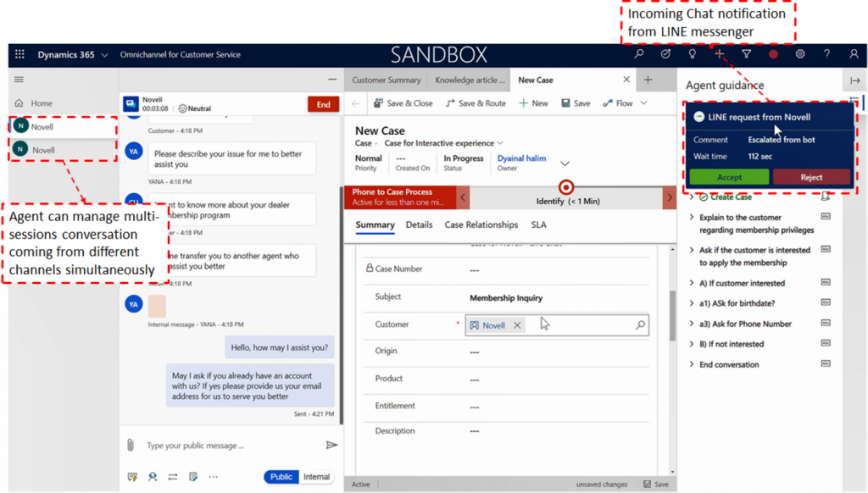Accept the LINE request from Novell
Image resolution: width=868 pixels, height=493 pixels.
[x=729, y=177]
